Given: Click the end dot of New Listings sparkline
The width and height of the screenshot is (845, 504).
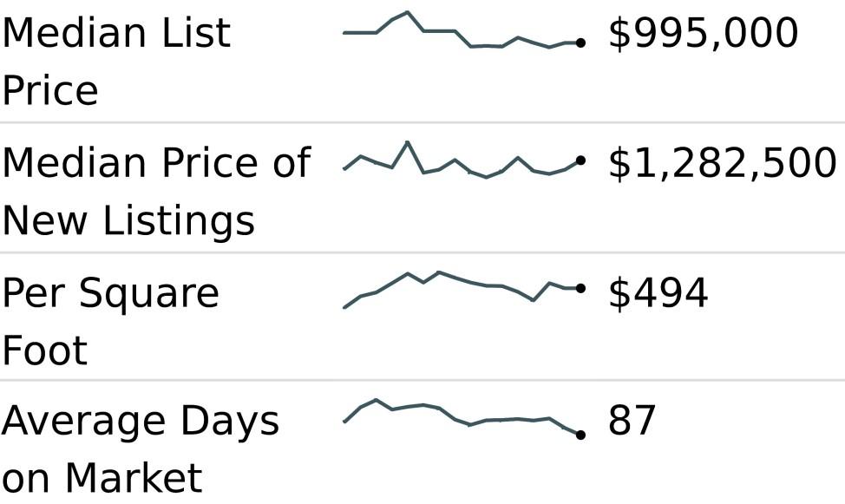Looking at the screenshot, I should [580, 160].
